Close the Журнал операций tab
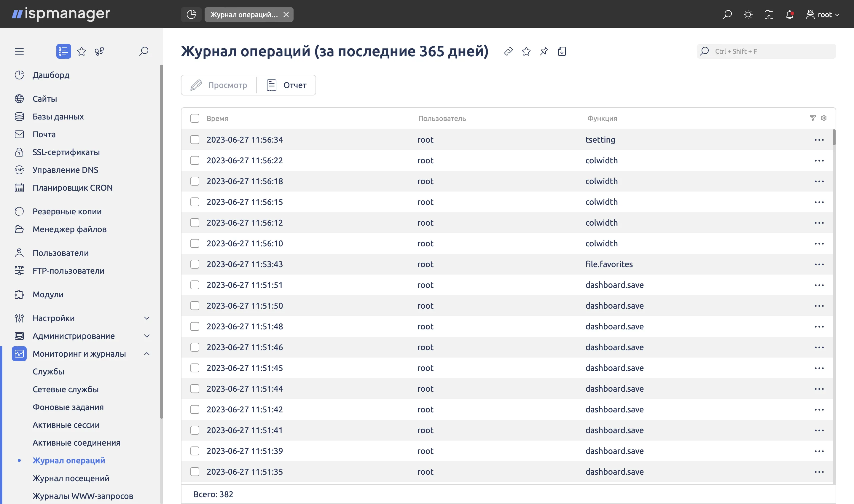This screenshot has height=504, width=854. point(286,15)
